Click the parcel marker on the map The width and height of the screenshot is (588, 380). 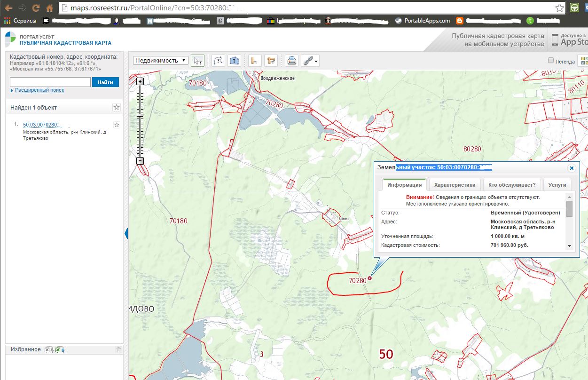tap(369, 278)
